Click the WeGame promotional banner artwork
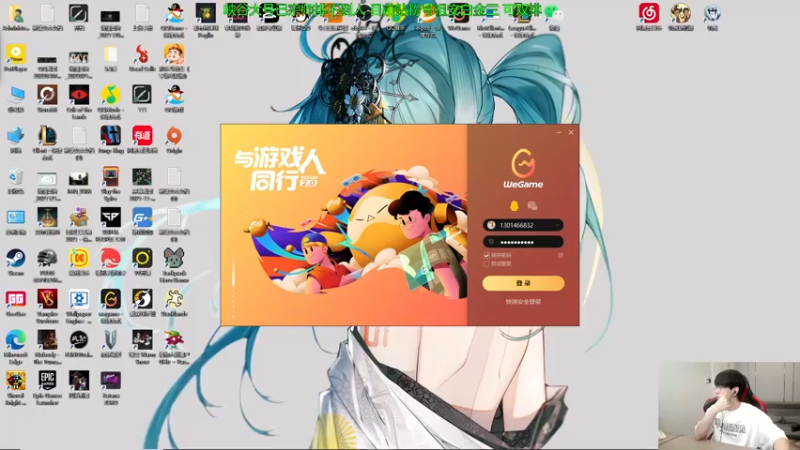The height and width of the screenshot is (450, 800). 344,224
